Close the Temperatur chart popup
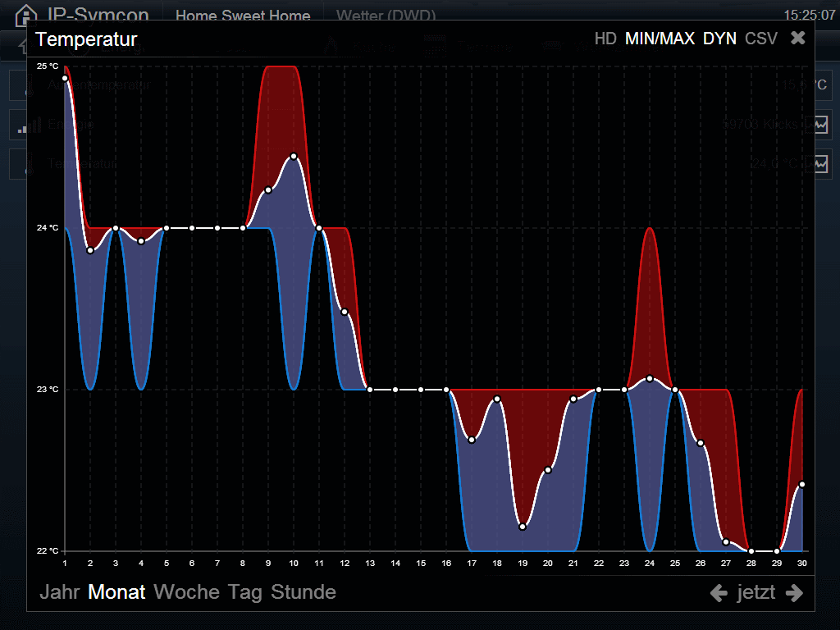The height and width of the screenshot is (630, 840). point(797,38)
